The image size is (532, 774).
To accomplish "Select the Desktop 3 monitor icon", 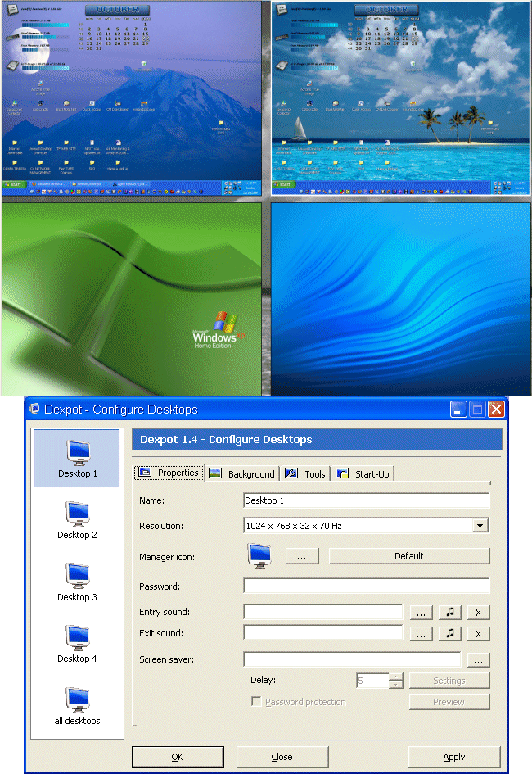I will point(78,576).
